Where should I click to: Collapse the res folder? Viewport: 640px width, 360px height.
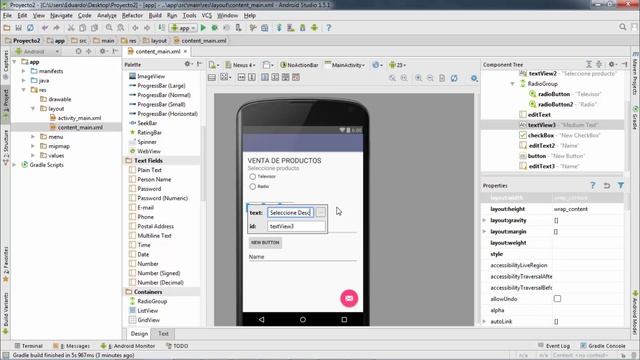(24, 90)
